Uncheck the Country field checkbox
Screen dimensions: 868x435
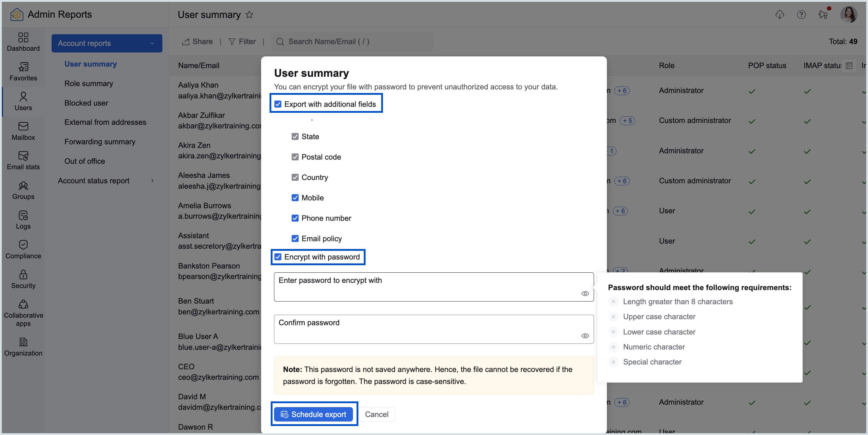[295, 177]
